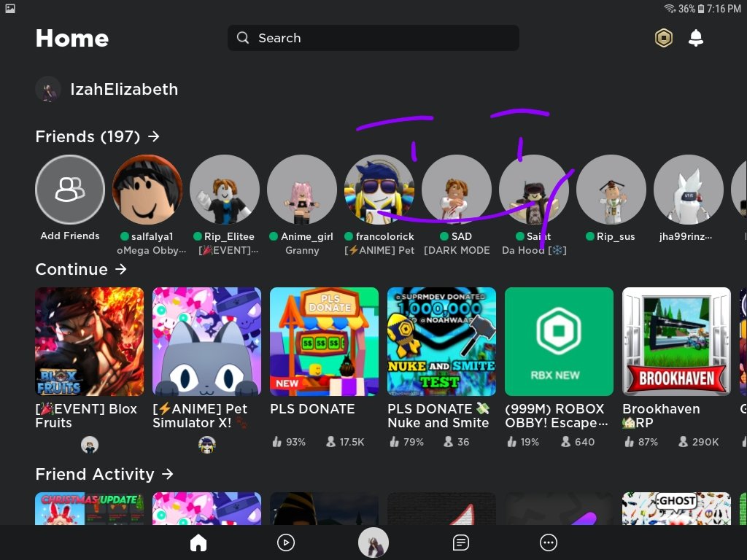Click Brookhaven 87% like rating
747x560 pixels.
click(x=640, y=443)
